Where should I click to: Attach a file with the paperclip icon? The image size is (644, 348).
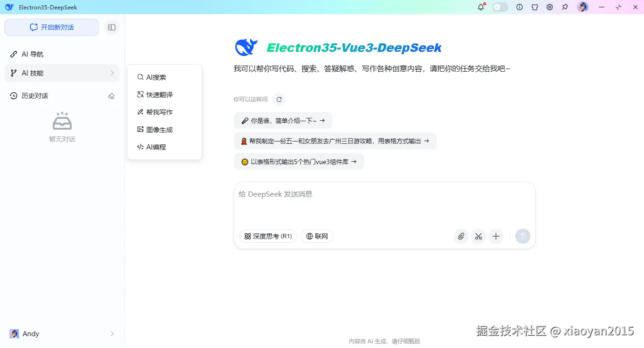461,236
